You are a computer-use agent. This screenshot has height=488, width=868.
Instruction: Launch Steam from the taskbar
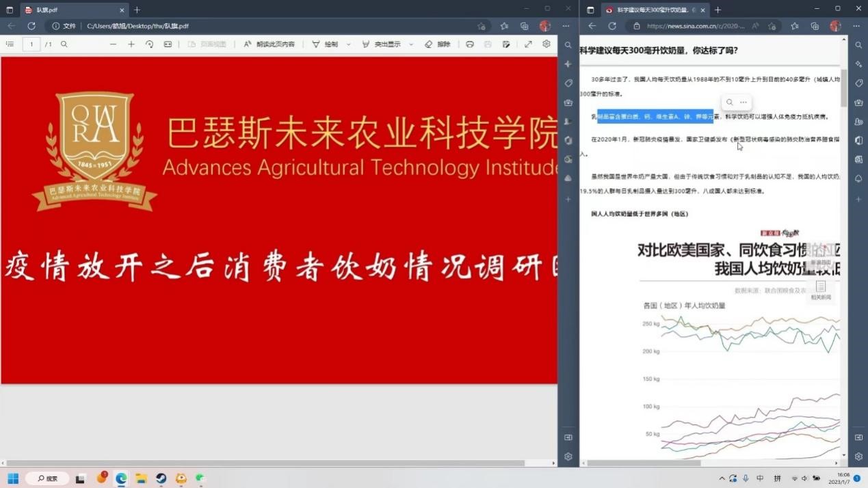click(x=161, y=478)
